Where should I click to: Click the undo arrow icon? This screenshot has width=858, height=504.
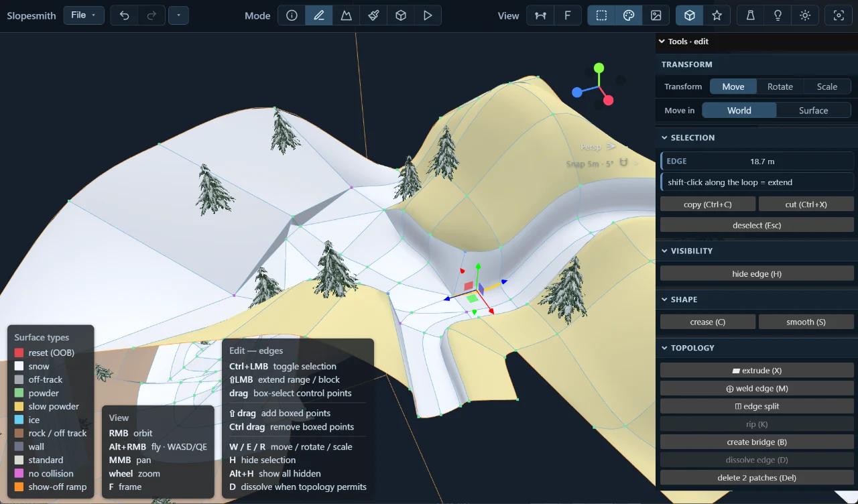pos(124,15)
